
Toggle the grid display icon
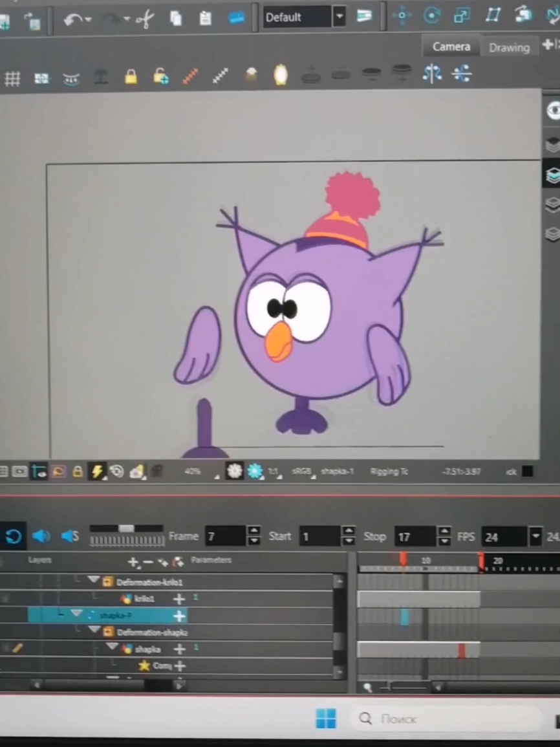[x=12, y=79]
